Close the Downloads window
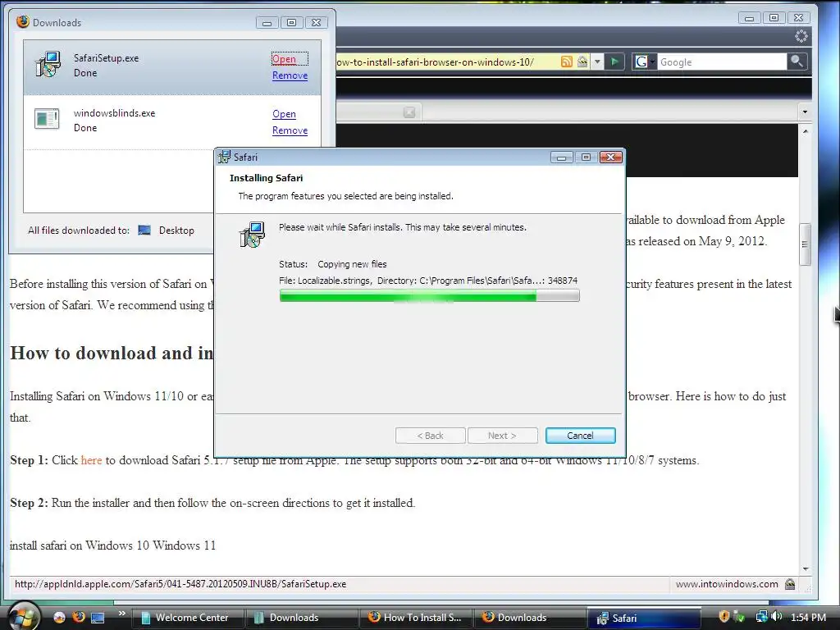This screenshot has width=840, height=630. click(x=316, y=22)
